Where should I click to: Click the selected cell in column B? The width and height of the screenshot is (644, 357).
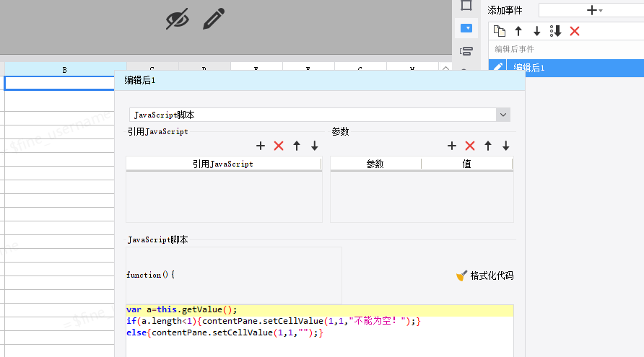(59, 83)
